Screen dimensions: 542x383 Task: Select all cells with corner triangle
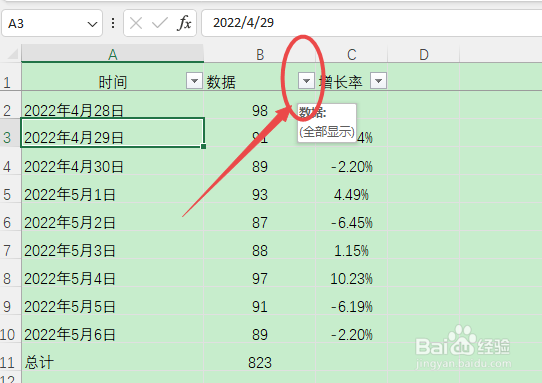tap(12, 54)
